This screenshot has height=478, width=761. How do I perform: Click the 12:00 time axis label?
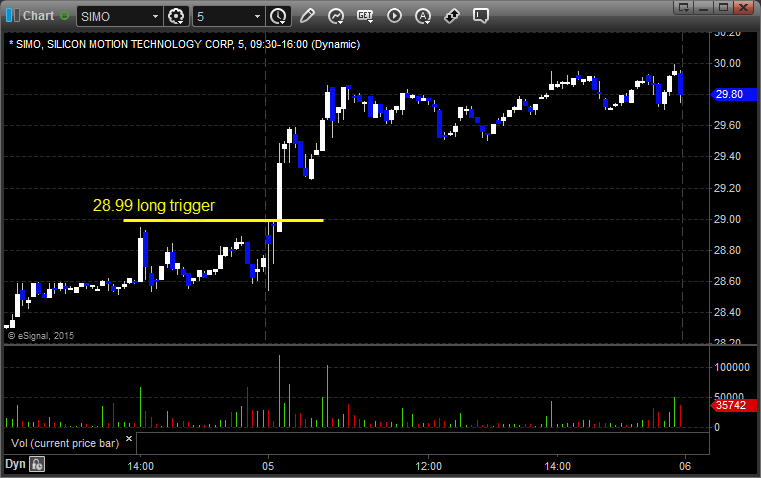tap(429, 466)
